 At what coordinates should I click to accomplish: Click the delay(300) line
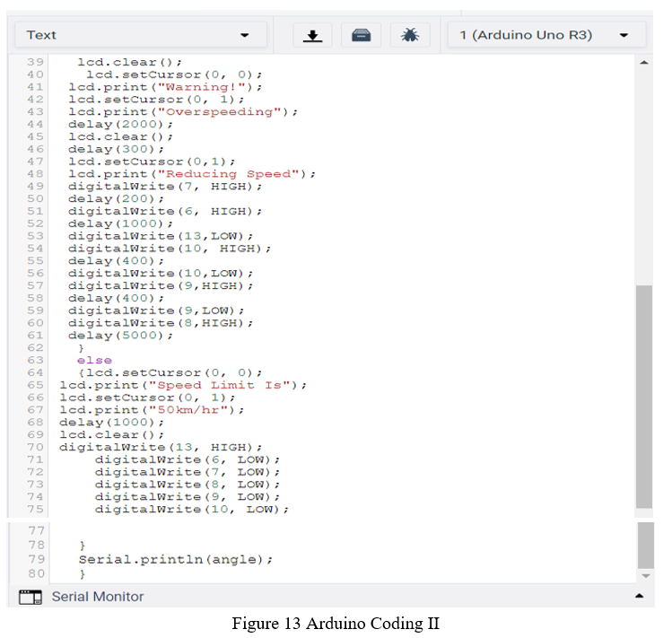tap(116, 149)
